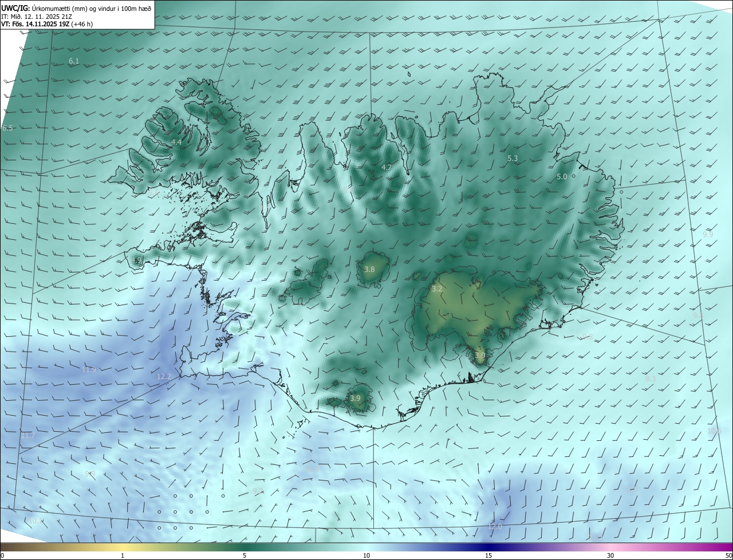Pick the yellow color band above tick 1
Image resolution: width=733 pixels, height=560 pixels.
[x=123, y=547]
